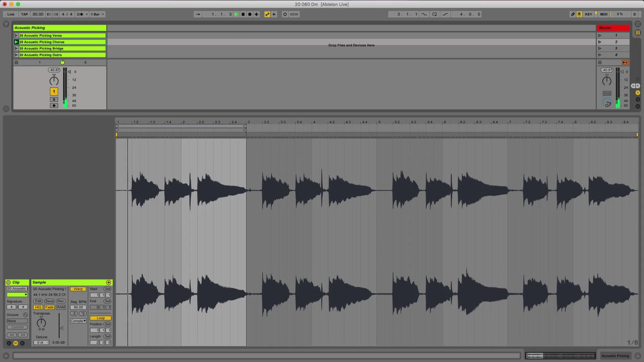Launch the Acoustic Picking Verse clip
Viewport: 644px width, 362px height.
pos(16,35)
